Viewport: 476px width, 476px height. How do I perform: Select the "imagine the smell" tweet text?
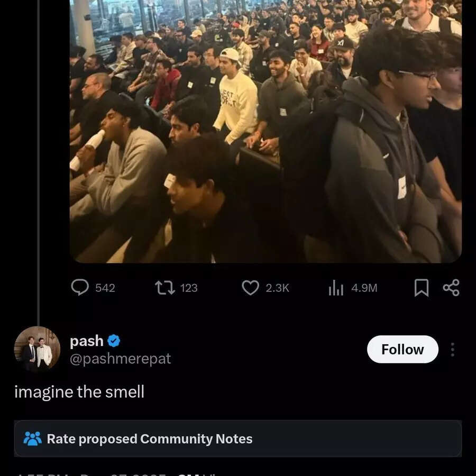tap(79, 391)
